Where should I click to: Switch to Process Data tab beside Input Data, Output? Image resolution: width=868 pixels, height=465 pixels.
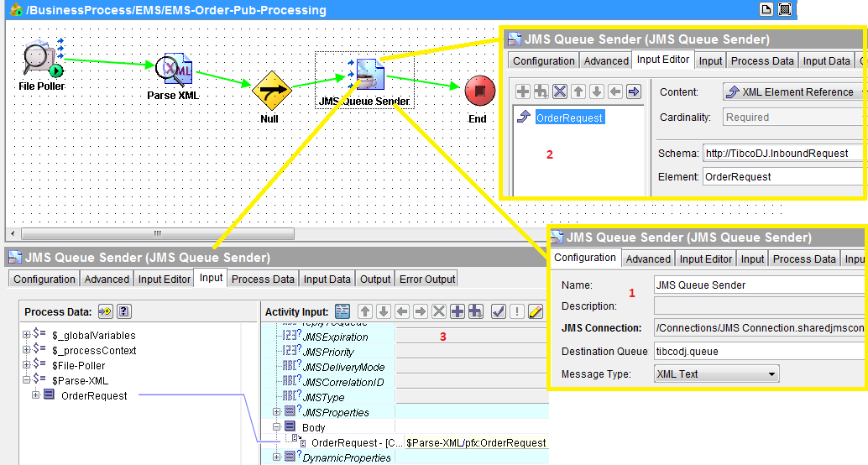(263, 279)
